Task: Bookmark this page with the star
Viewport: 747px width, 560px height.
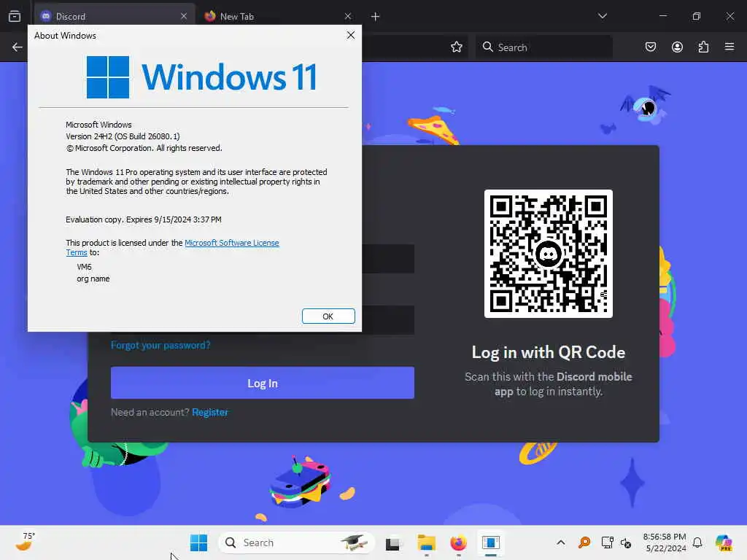Action: click(457, 47)
